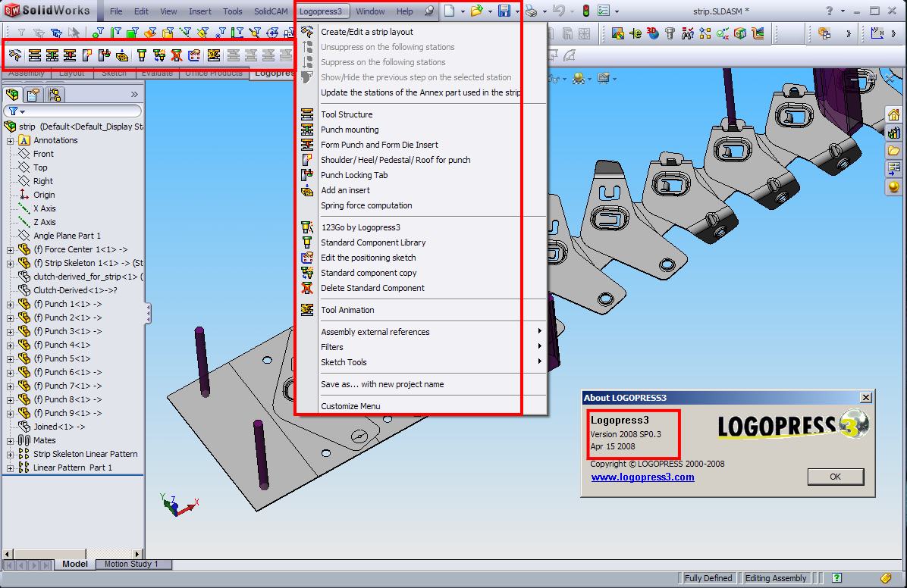Click the Options checklist icon
This screenshot has height=588, width=907.
click(604, 11)
